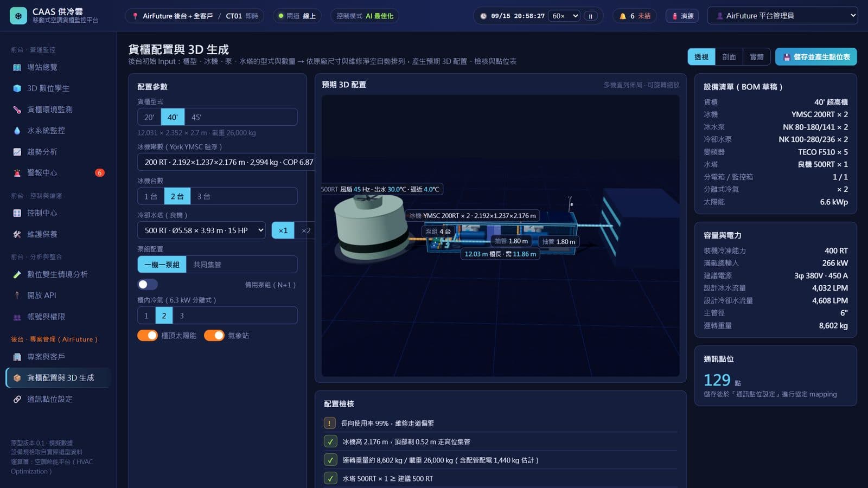Open 警報中心 alarm icon

(17, 173)
